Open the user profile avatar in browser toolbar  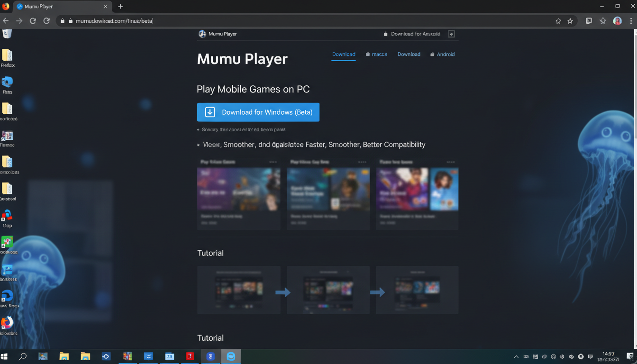tap(617, 21)
